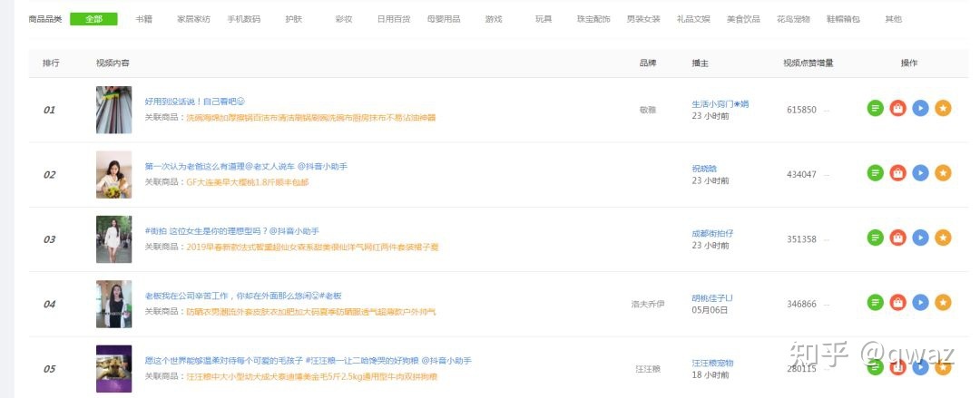
Task: Open green details icon in rank 04 row
Action: click(x=875, y=303)
